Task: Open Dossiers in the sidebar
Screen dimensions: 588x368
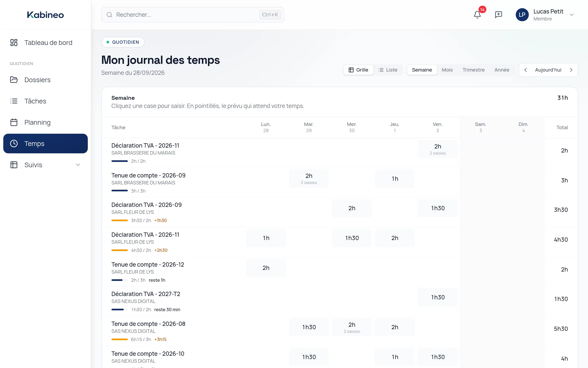Action: [x=46, y=80]
